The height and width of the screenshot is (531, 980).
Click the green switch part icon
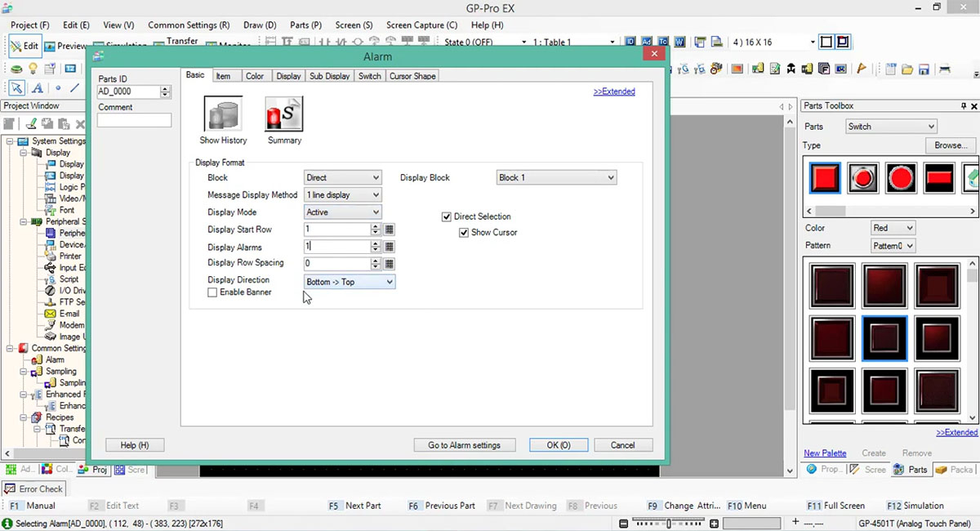pos(16,69)
